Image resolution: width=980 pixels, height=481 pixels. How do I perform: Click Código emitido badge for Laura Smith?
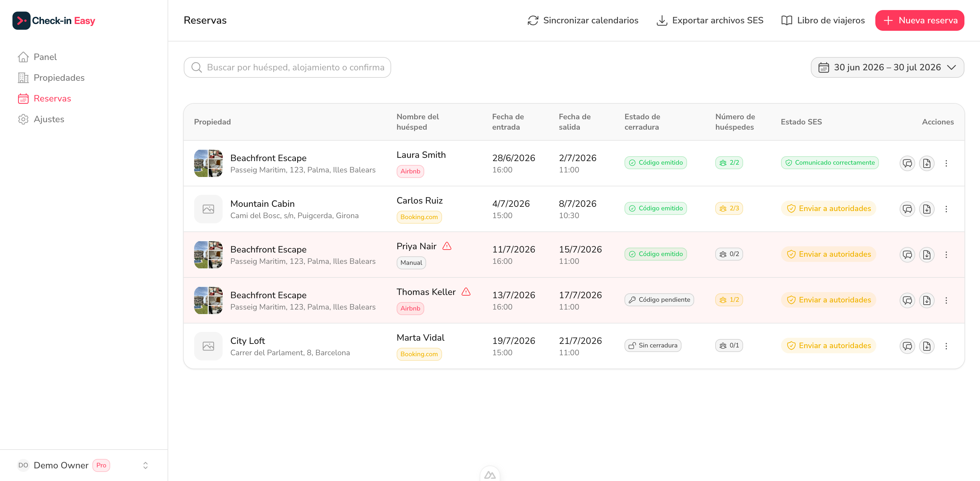point(656,162)
